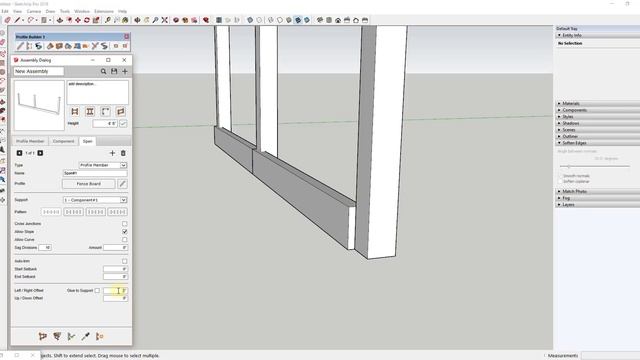Expand the Scenes tray panel
Viewport: 640px width, 360px height.
[x=598, y=130]
